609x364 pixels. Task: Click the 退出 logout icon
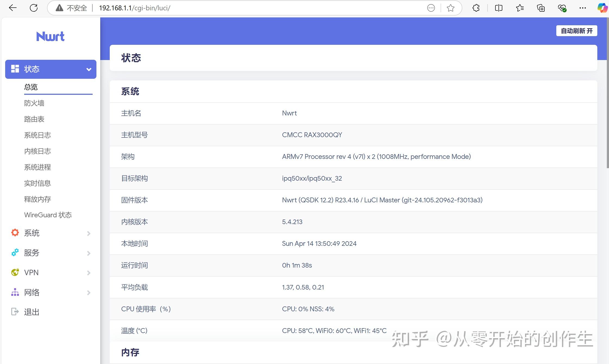click(x=15, y=312)
